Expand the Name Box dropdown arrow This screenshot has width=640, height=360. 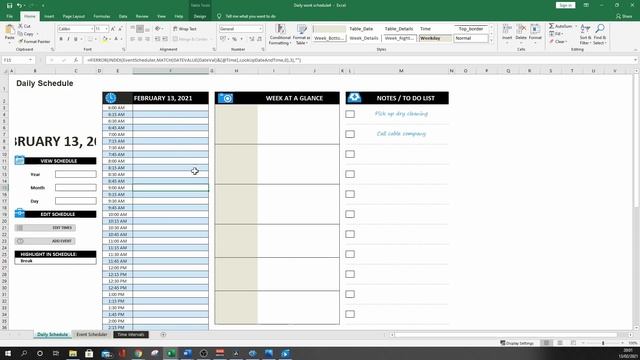click(x=30, y=60)
